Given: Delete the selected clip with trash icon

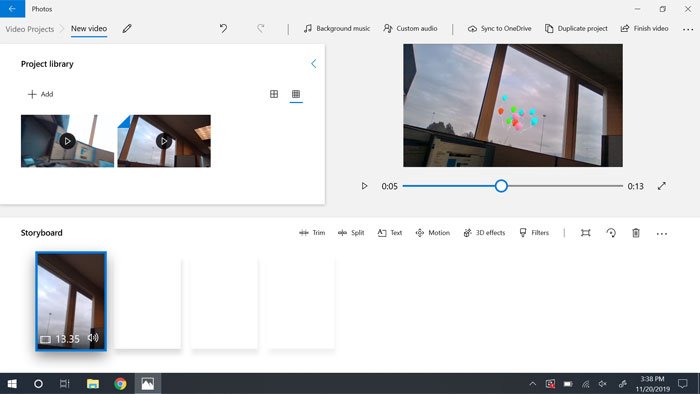Looking at the screenshot, I should pyautogui.click(x=636, y=233).
